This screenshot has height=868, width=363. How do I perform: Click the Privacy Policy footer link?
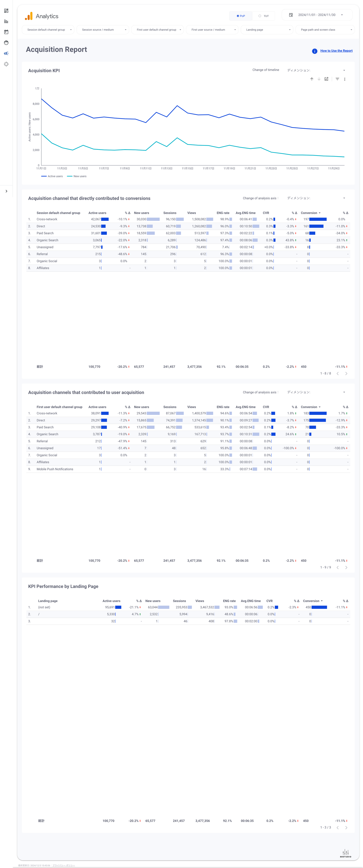pos(64,865)
